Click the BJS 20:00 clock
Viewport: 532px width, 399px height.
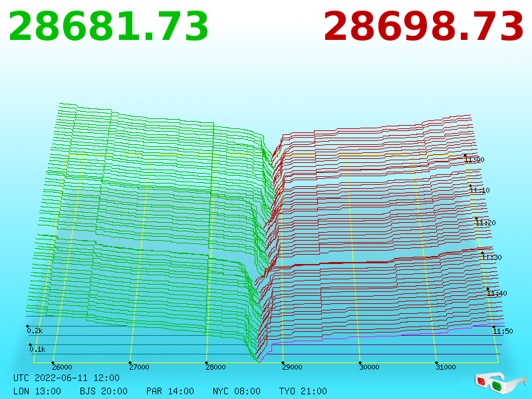coord(104,391)
